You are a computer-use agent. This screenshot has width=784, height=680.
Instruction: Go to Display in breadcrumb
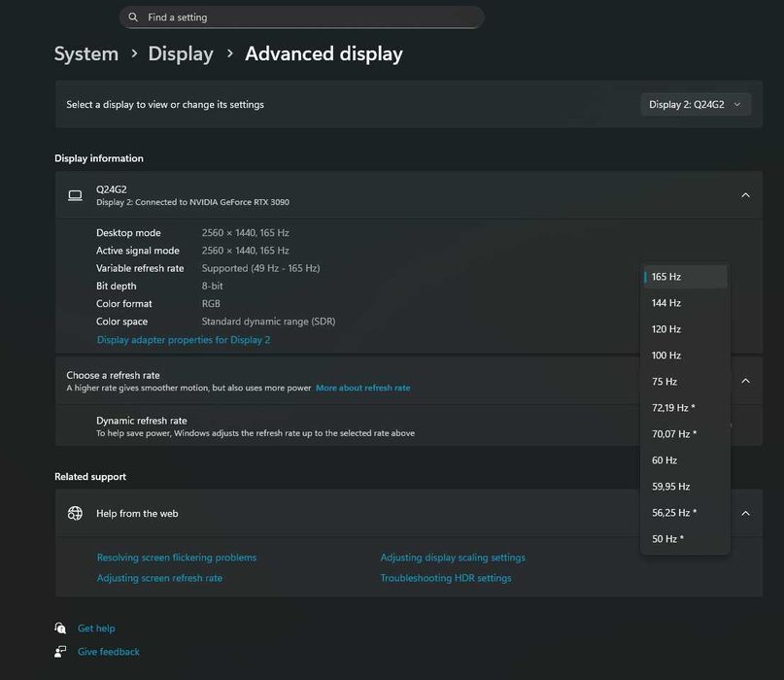tap(181, 53)
